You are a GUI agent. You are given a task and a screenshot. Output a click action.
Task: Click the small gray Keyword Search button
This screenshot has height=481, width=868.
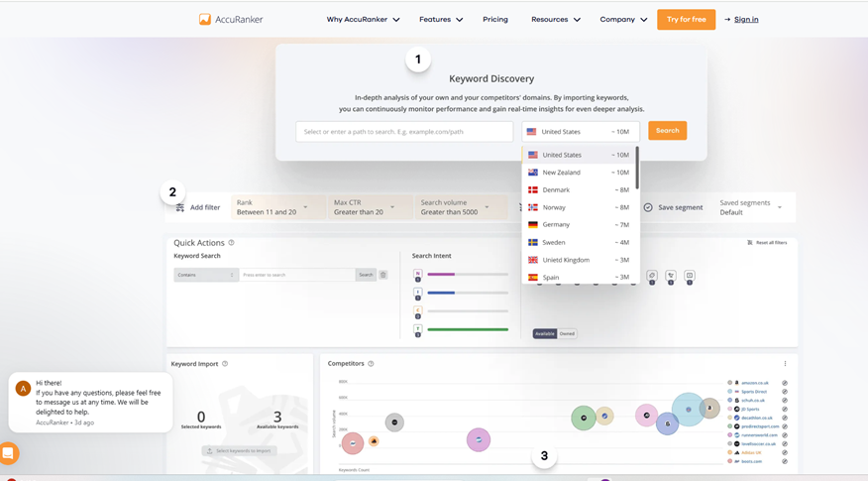(x=366, y=275)
